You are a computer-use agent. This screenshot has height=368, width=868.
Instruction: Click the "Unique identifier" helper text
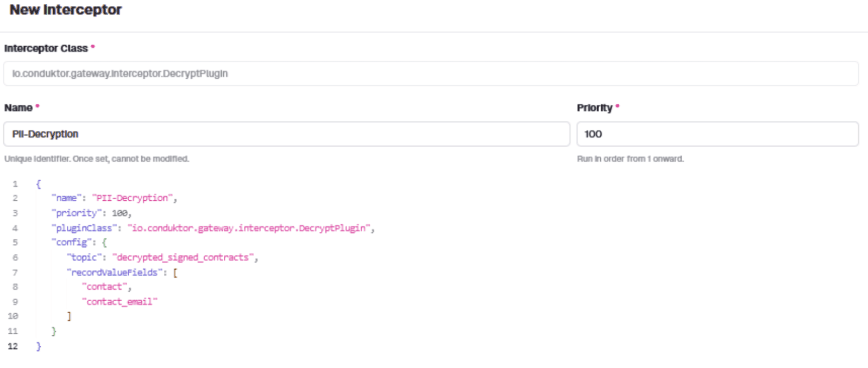coord(97,159)
